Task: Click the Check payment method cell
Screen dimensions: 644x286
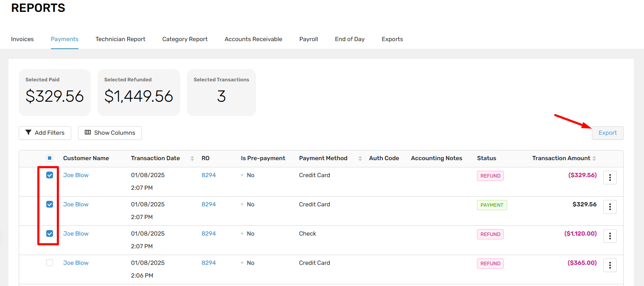Action: [x=308, y=233]
